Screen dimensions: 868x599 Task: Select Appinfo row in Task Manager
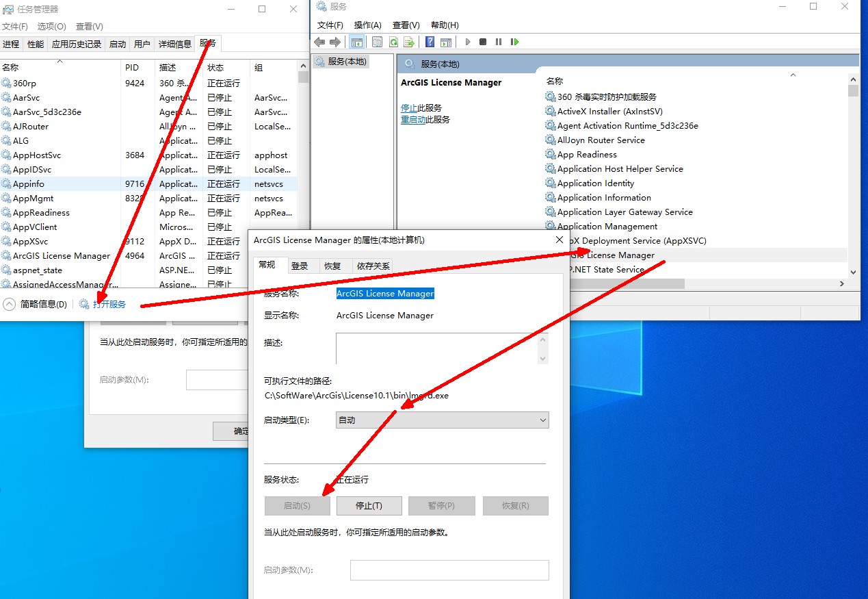149,183
